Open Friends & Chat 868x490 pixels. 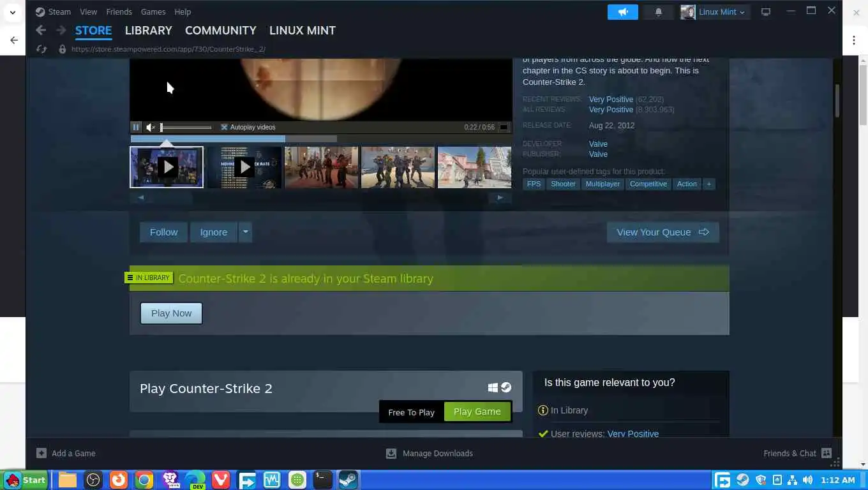click(797, 453)
